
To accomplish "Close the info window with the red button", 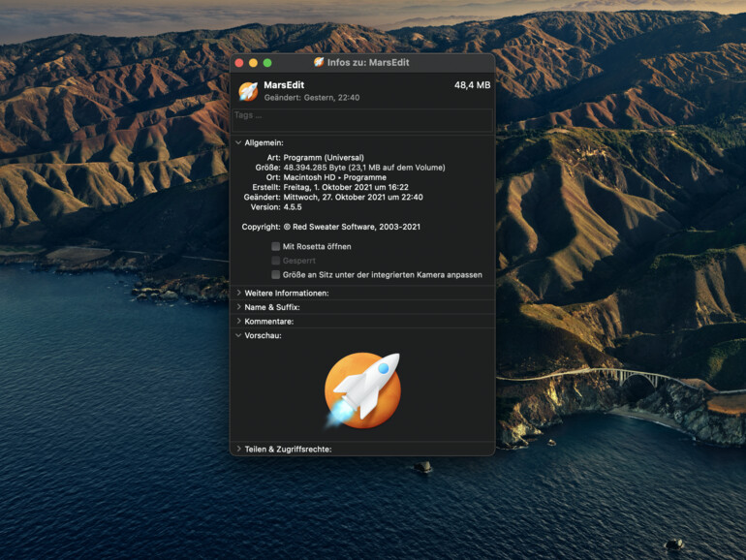I will (x=239, y=63).
